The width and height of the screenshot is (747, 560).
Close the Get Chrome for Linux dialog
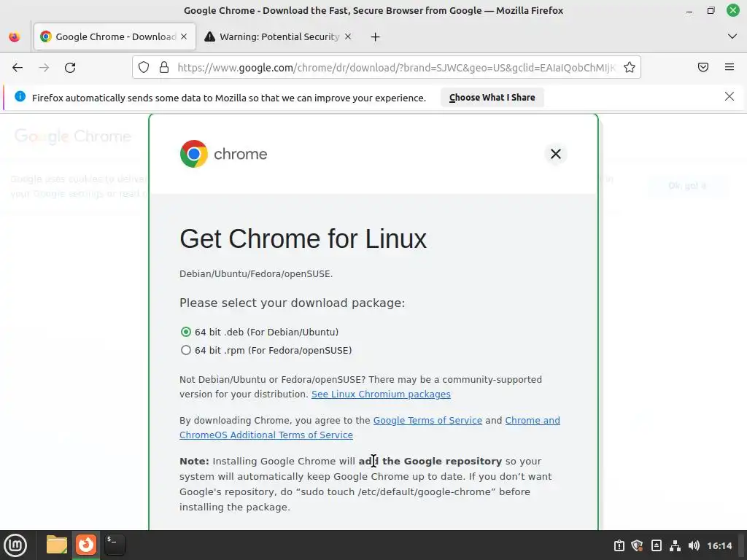tap(555, 154)
